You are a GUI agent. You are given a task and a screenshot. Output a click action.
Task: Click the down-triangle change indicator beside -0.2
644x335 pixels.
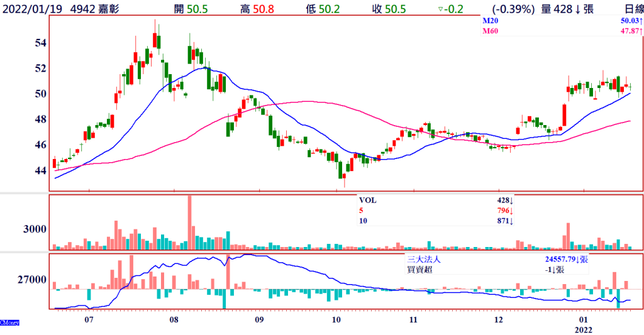click(440, 9)
